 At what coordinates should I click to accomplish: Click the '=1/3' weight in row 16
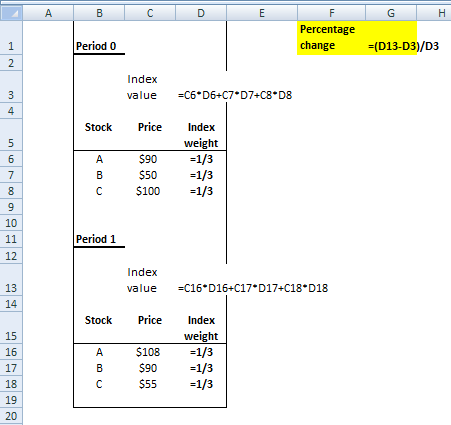[x=201, y=352]
